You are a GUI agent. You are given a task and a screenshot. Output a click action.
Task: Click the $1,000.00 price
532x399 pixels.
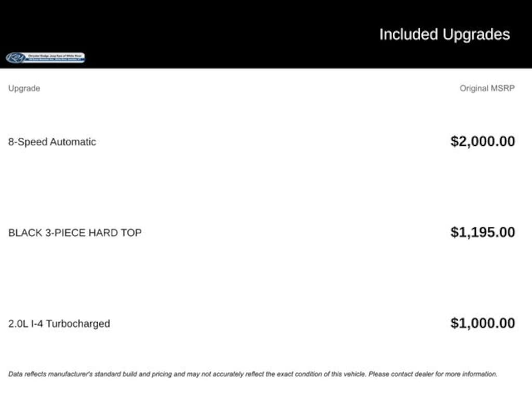tap(483, 323)
